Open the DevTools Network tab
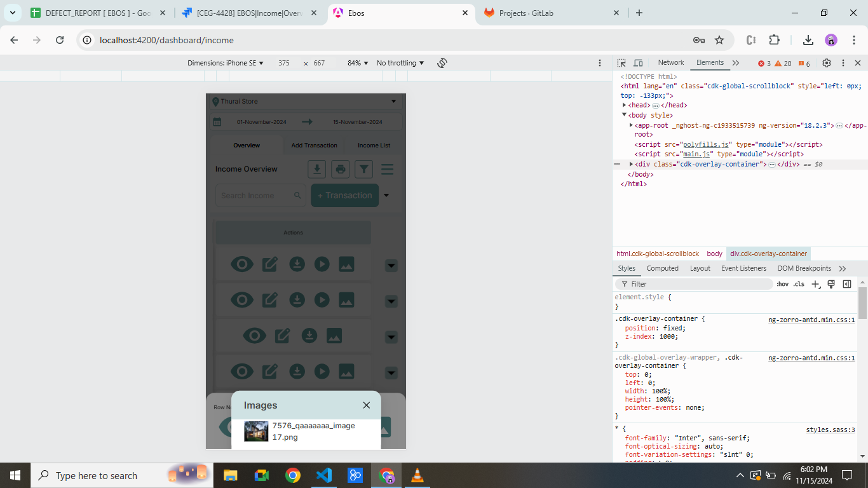The height and width of the screenshot is (488, 868). (671, 62)
